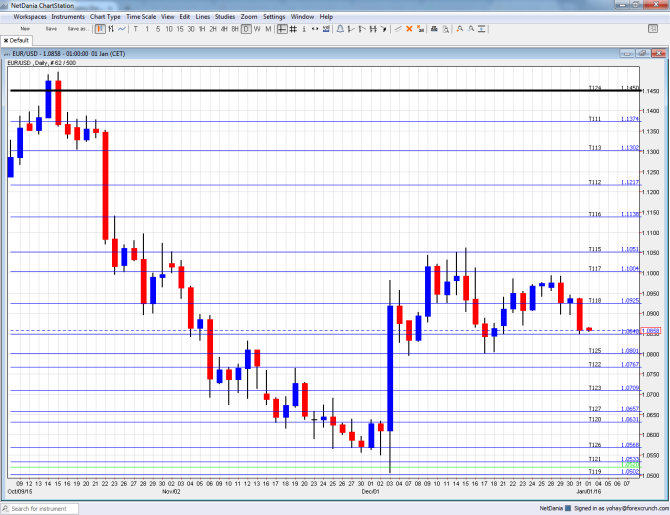Click the horizontal arrows scroll icon
The image size is (670, 515).
point(315,29)
